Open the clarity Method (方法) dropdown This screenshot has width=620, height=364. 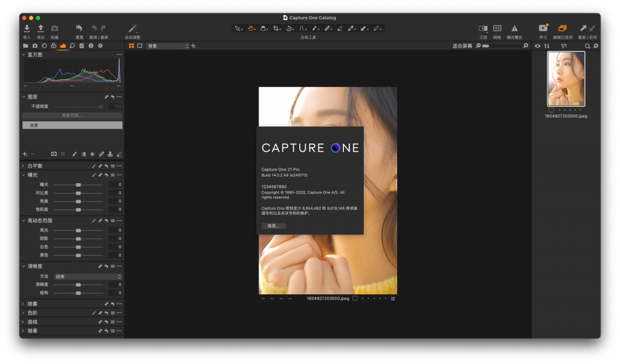(88, 277)
